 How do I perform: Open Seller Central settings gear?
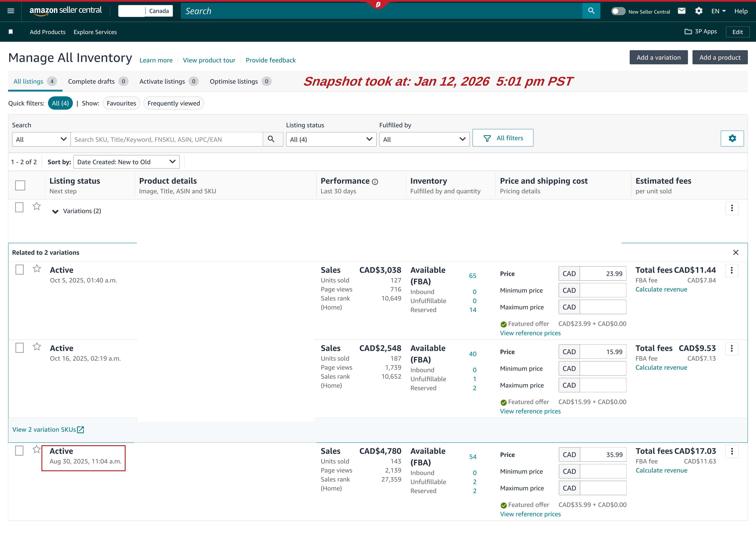tap(699, 11)
